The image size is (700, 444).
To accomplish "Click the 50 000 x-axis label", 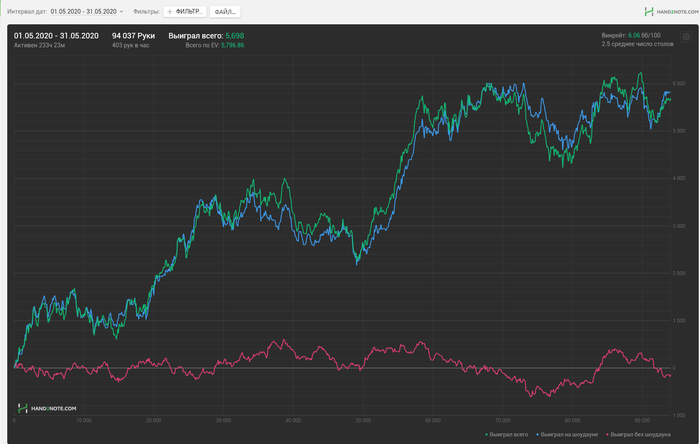I will (363, 420).
